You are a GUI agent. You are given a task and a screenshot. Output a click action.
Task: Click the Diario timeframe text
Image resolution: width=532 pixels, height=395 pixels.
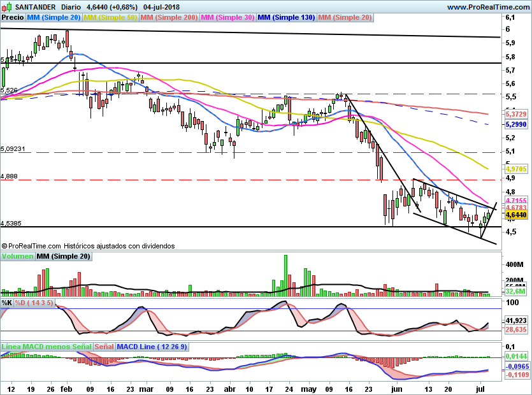point(71,7)
